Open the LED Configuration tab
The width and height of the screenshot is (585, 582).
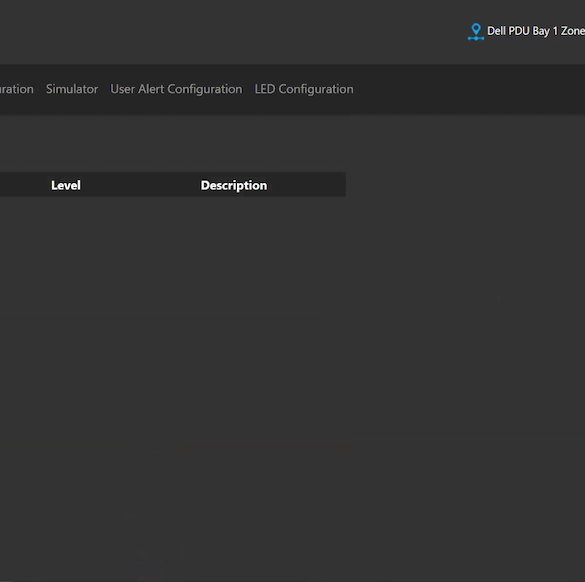pyautogui.click(x=304, y=89)
